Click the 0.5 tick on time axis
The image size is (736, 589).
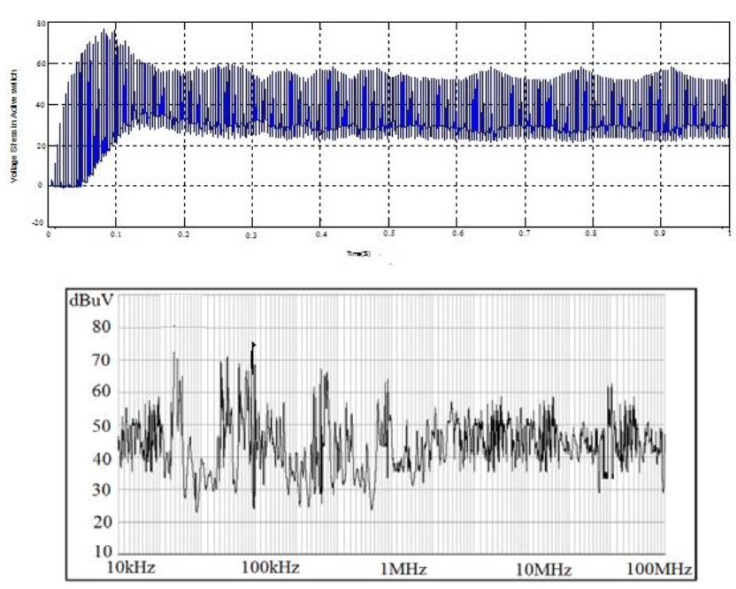click(389, 233)
